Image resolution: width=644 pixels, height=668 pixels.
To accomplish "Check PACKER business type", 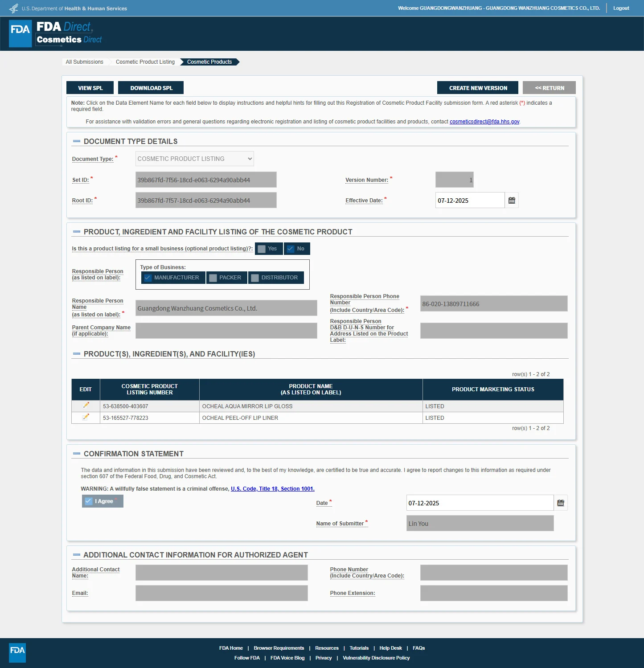I will tap(227, 278).
